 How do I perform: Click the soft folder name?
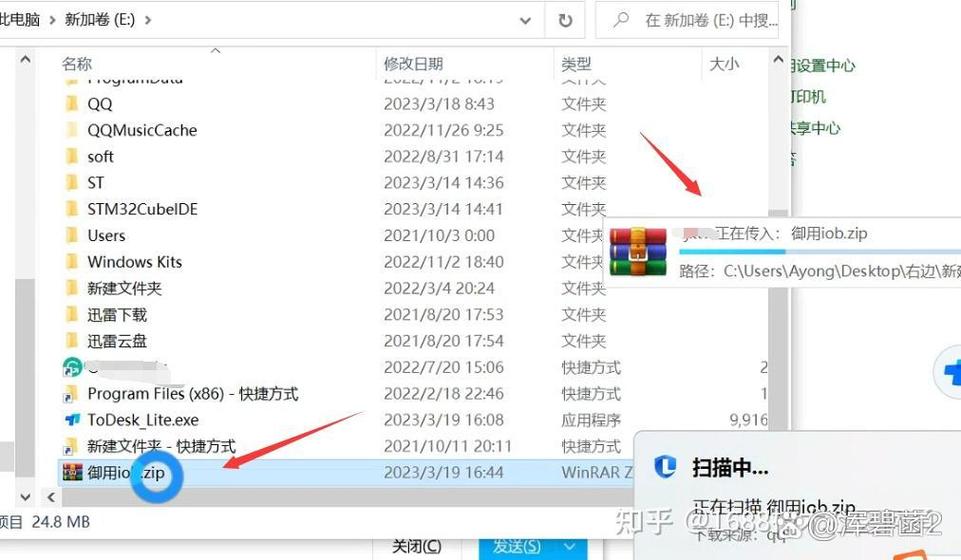101,157
